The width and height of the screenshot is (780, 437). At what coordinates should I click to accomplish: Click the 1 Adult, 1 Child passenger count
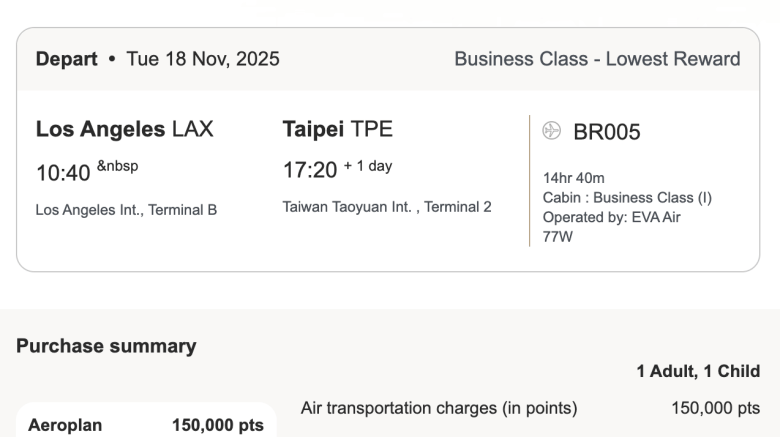pyautogui.click(x=698, y=371)
